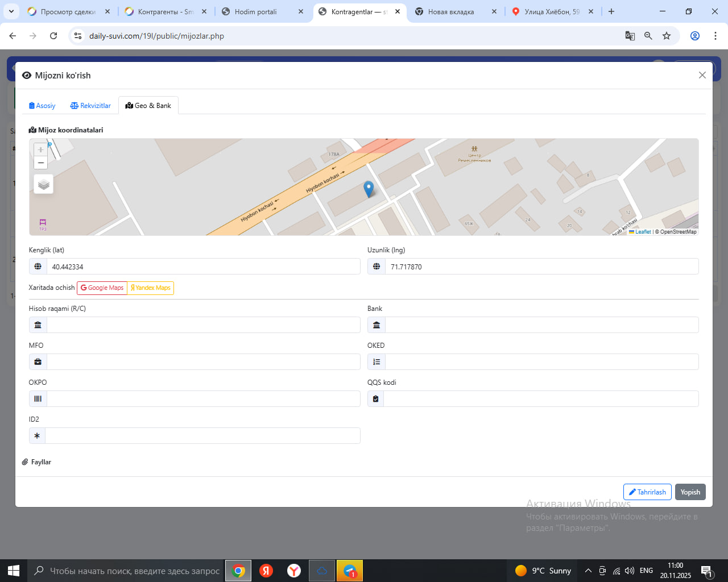The image size is (728, 582).
Task: Open the map layers control
Action: (44, 185)
